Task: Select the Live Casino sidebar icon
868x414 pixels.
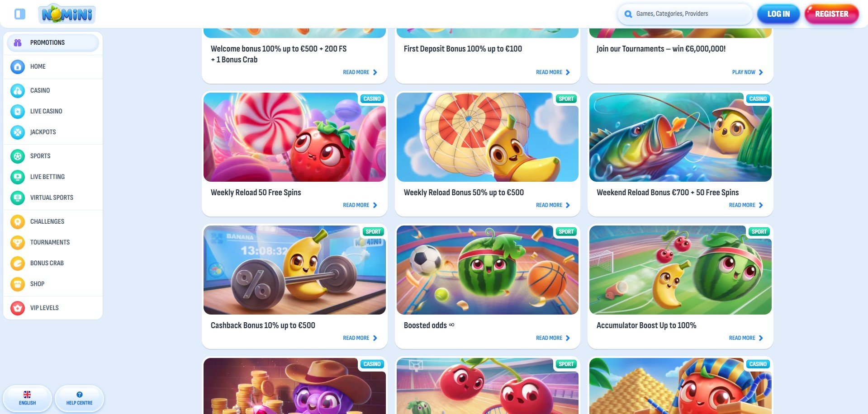Action: 18,112
